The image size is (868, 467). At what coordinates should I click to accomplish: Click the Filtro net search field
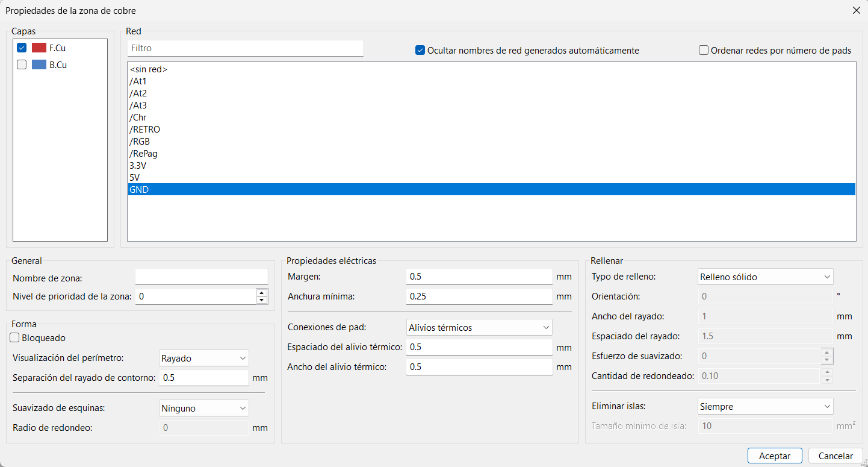[x=245, y=48]
